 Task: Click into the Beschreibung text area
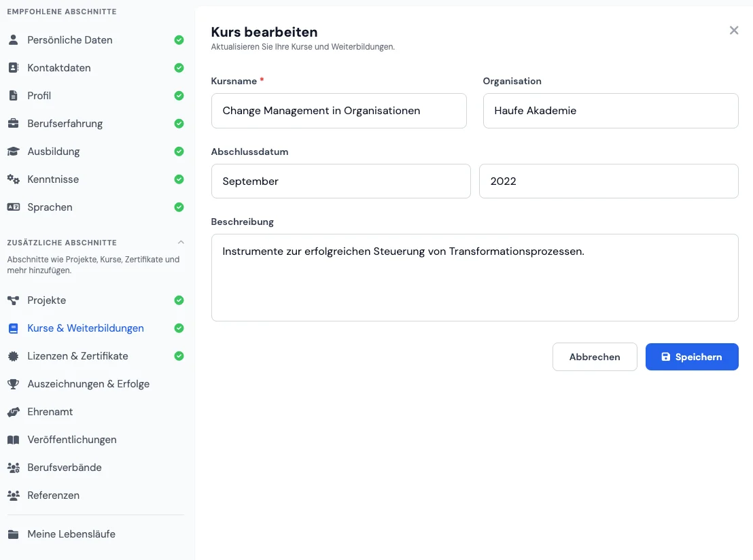tap(474, 277)
